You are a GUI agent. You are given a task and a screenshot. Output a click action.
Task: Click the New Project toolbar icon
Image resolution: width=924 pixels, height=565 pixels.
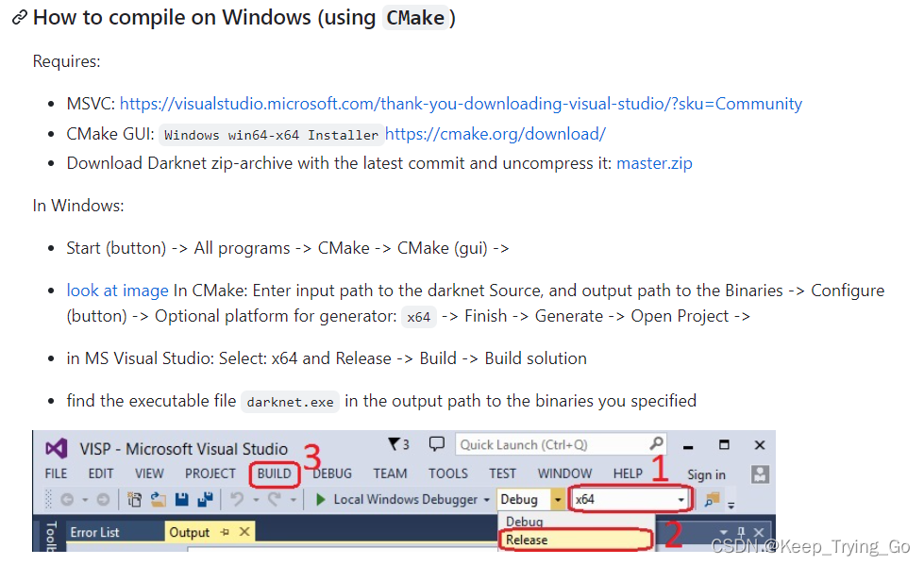pos(135,499)
